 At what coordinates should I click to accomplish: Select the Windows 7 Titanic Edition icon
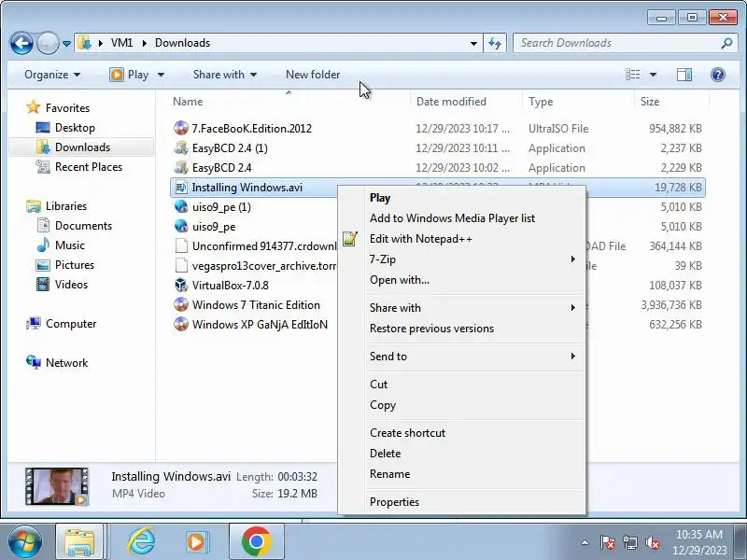tap(181, 305)
